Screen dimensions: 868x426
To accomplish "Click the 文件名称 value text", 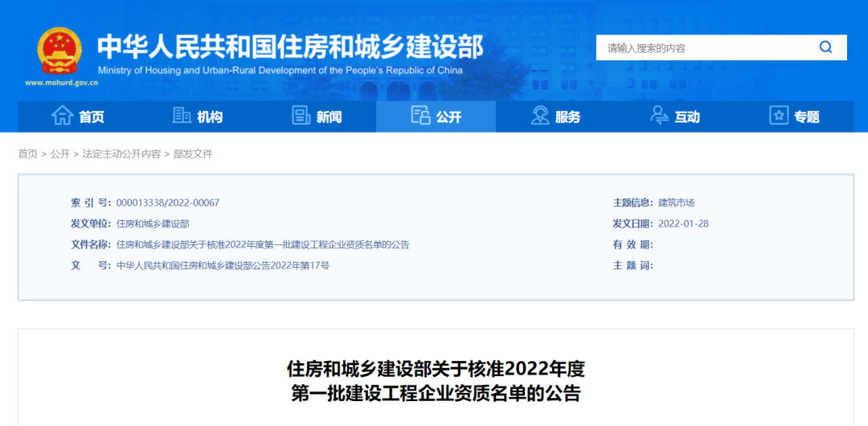I will (263, 245).
